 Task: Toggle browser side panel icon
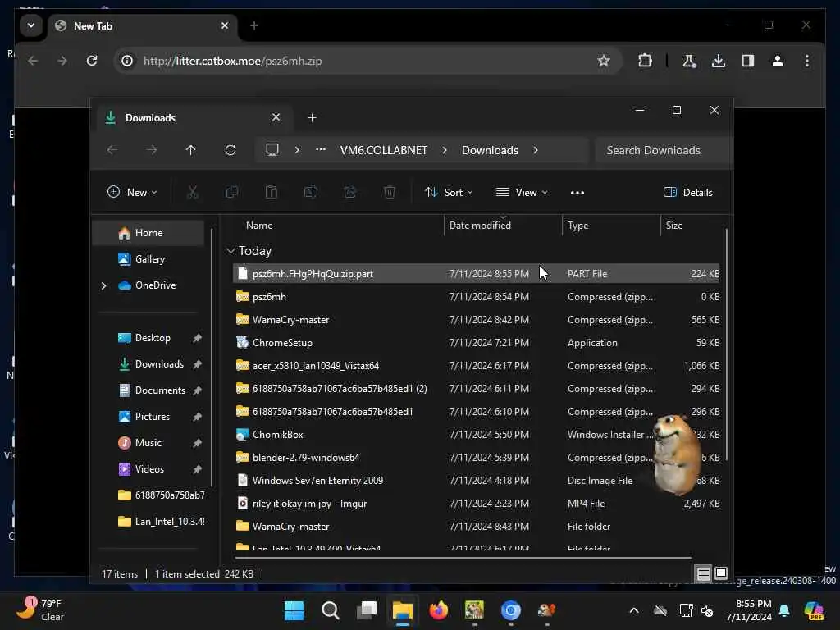point(748,61)
